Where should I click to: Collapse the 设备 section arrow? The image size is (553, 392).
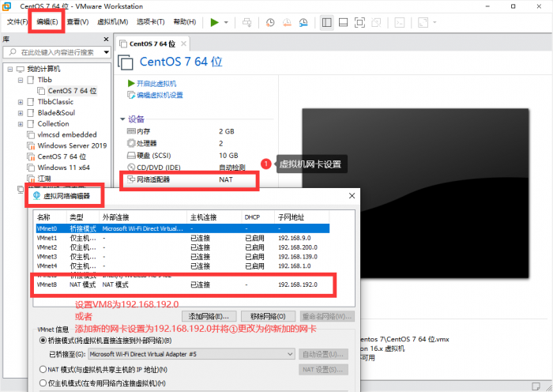pos(122,119)
